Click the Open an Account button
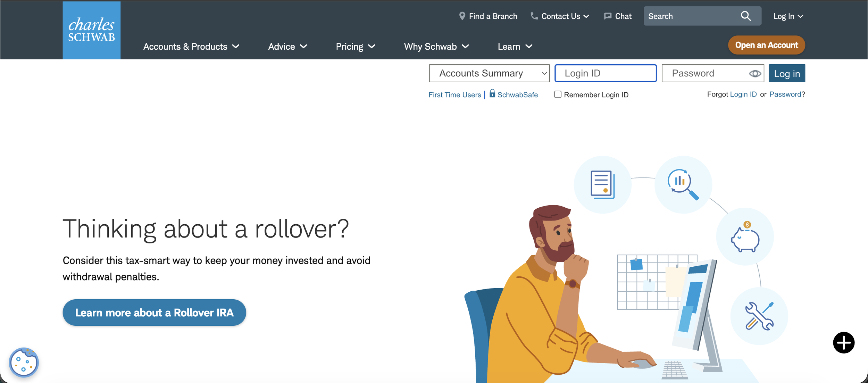This screenshot has height=383, width=868. [766, 45]
